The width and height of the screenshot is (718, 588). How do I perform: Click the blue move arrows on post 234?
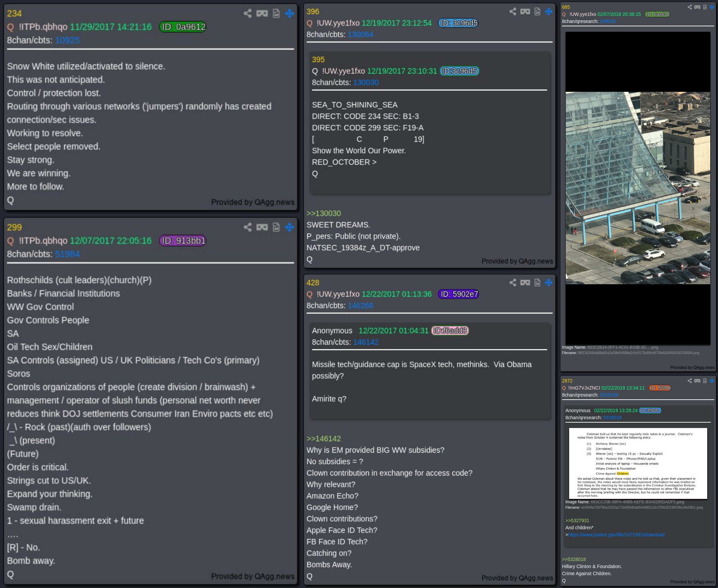point(290,14)
